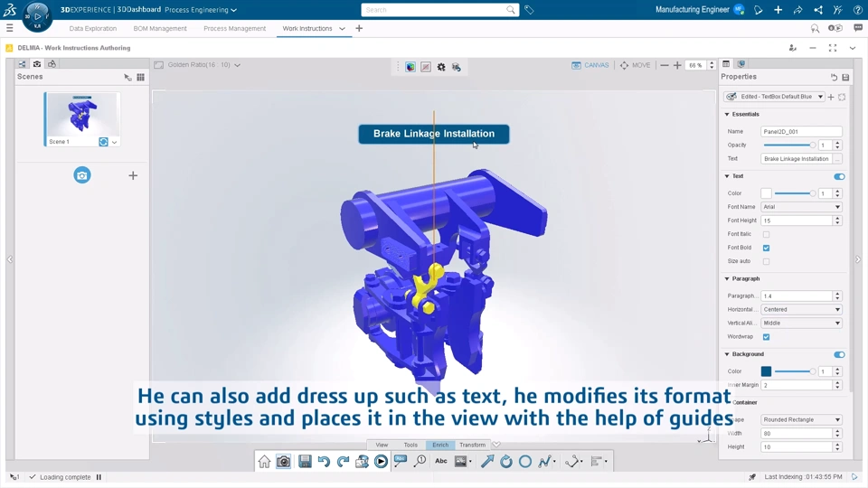Select the circle shape tool
Screen dimensions: 868x488
(x=524, y=461)
